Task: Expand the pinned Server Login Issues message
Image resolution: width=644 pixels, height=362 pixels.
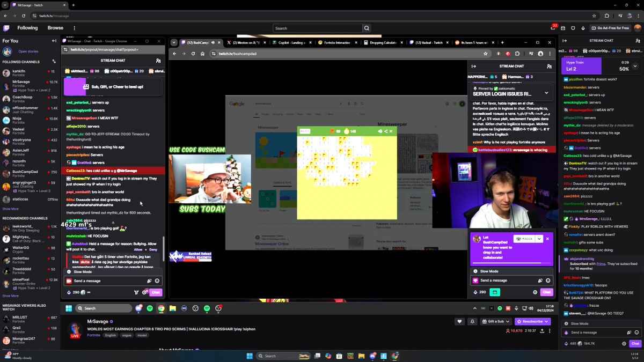Action: point(546,92)
